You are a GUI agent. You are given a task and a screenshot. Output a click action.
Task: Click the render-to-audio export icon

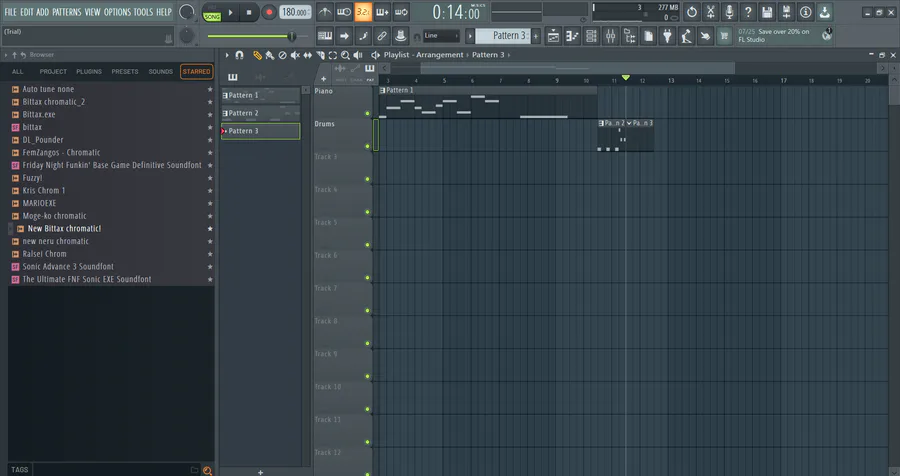point(786,11)
